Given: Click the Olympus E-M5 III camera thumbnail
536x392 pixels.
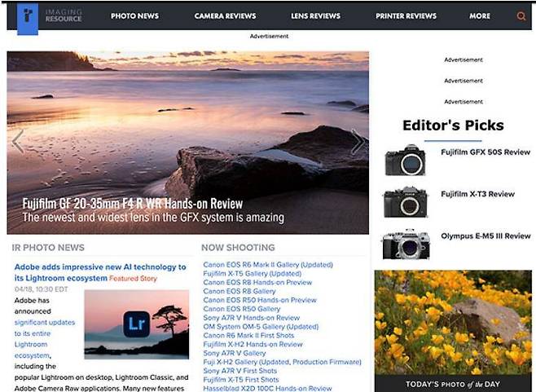Looking at the screenshot, I should pos(406,244).
